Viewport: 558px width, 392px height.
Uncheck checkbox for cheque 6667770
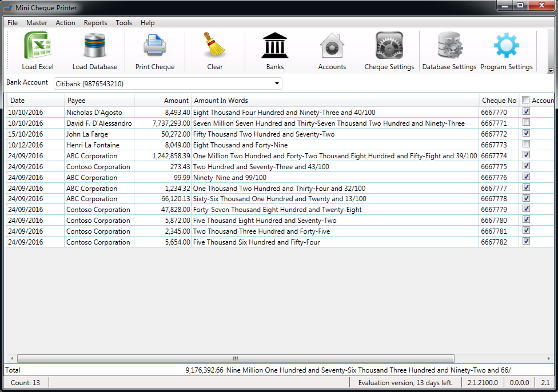527,111
